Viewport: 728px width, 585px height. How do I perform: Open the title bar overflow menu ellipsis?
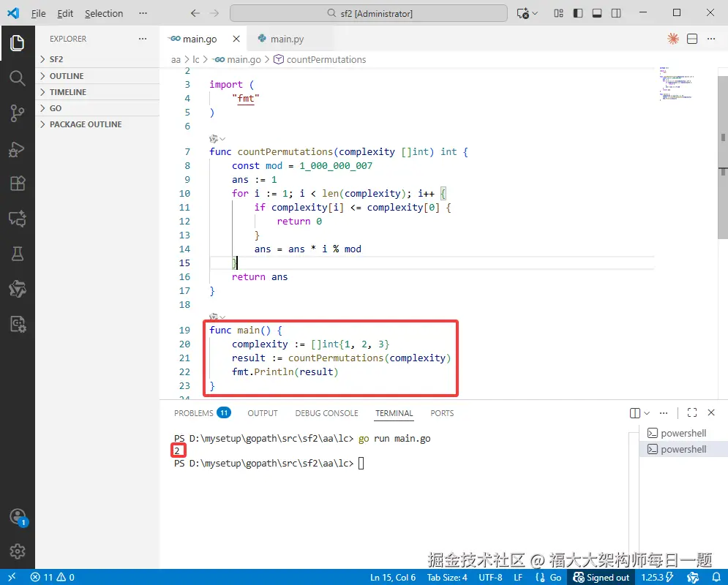coord(143,13)
